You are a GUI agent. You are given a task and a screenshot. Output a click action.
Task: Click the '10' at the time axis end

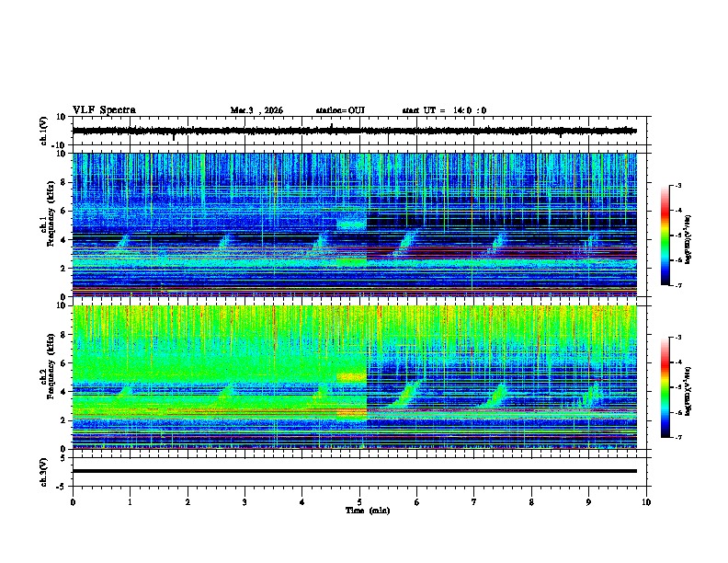tap(646, 502)
